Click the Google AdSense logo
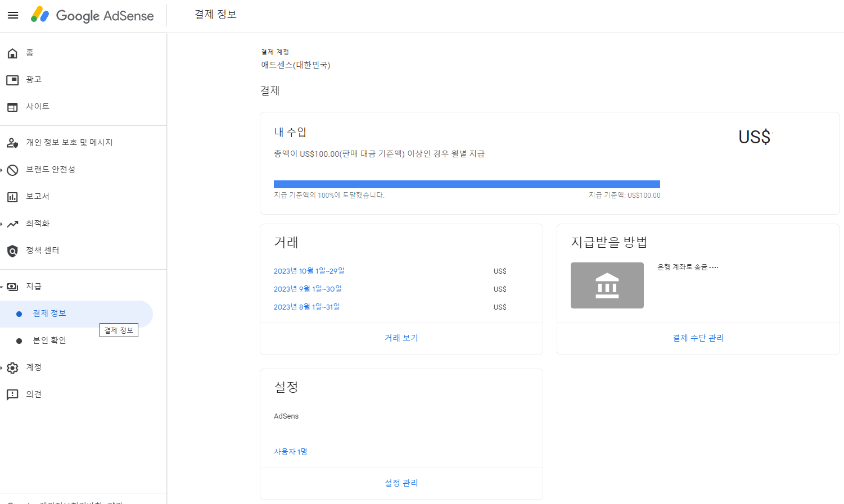Image resolution: width=844 pixels, height=504 pixels. 92,15
